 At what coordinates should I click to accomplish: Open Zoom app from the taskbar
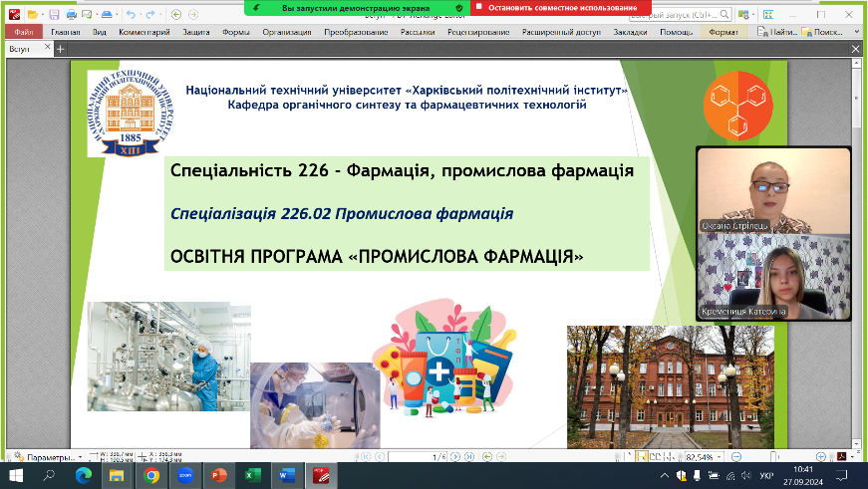click(184, 476)
